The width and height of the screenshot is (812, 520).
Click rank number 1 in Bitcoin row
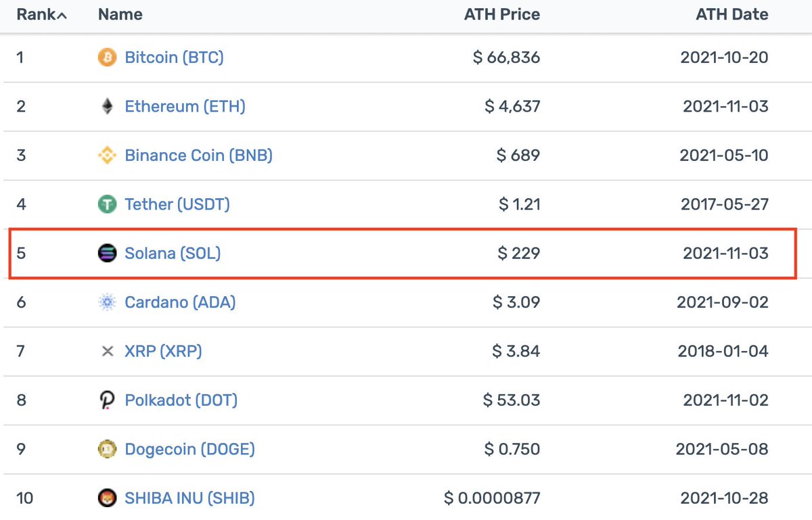[20, 57]
